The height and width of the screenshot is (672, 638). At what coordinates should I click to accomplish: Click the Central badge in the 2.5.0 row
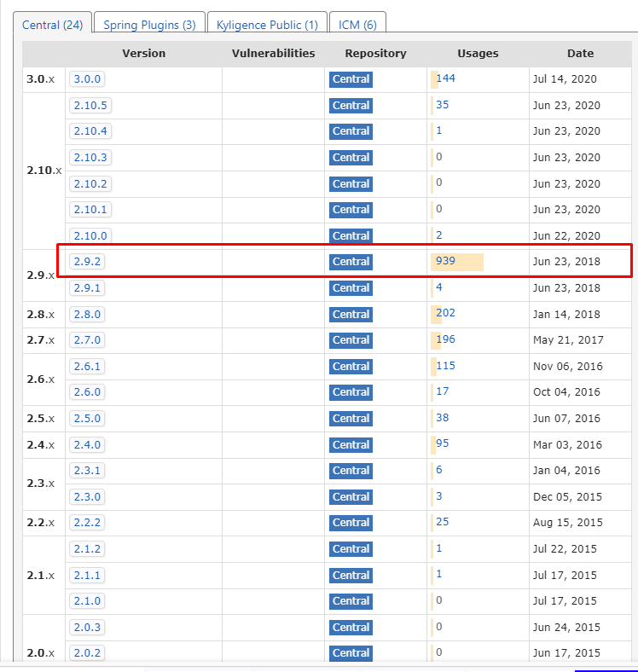point(351,419)
